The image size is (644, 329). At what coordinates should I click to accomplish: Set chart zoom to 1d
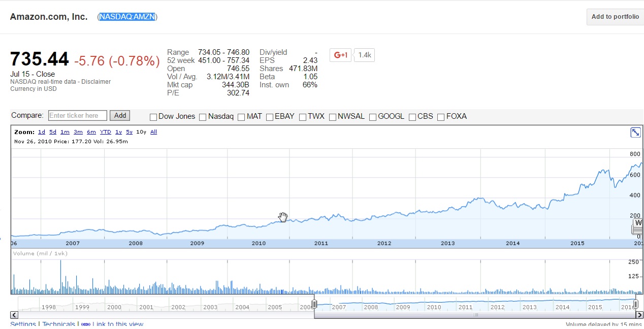tap(42, 132)
